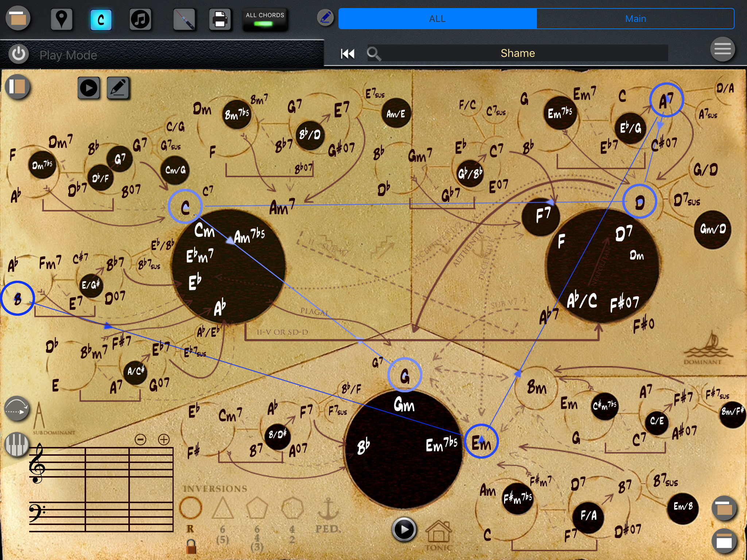The width and height of the screenshot is (747, 560).
Task: Select the root position circle inversion
Action: (190, 508)
